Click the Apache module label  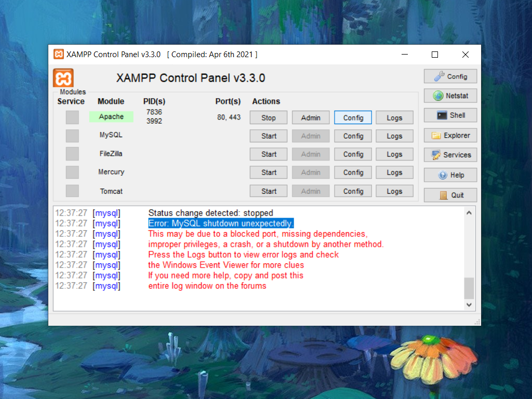point(111,117)
